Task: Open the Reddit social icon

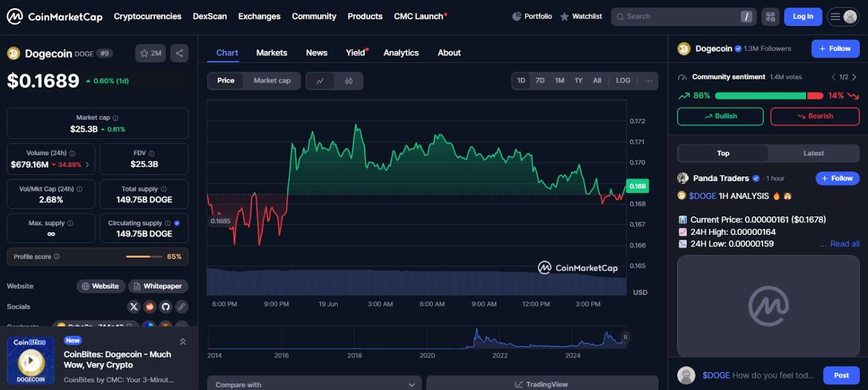Action: coord(150,307)
